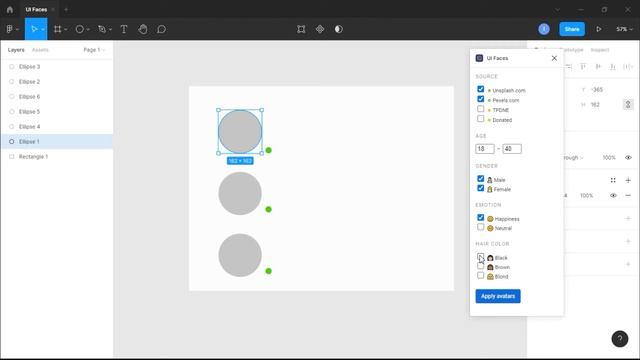Image resolution: width=640 pixels, height=360 pixels.
Task: Open the help question mark button
Action: pyautogui.click(x=620, y=338)
